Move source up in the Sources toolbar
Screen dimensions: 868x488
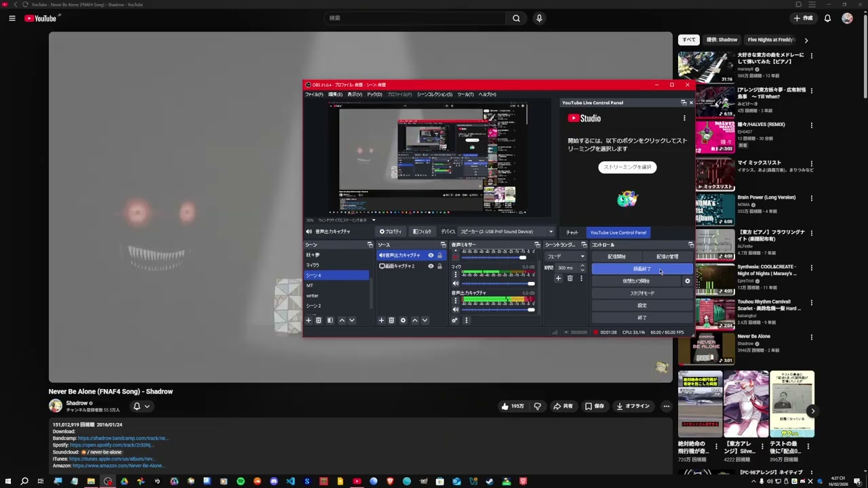click(x=415, y=320)
